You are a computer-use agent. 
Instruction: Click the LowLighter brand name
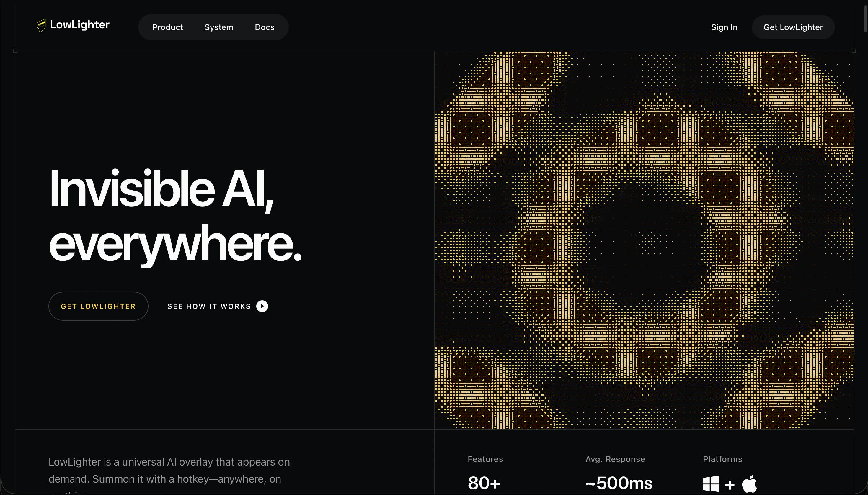80,24
